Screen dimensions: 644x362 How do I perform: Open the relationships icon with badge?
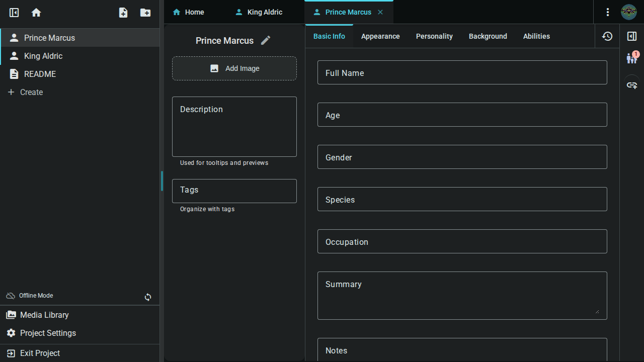(x=632, y=58)
